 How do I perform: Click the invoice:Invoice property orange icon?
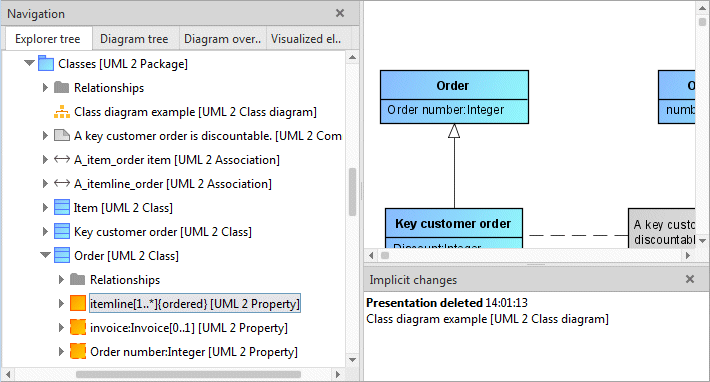click(x=78, y=327)
